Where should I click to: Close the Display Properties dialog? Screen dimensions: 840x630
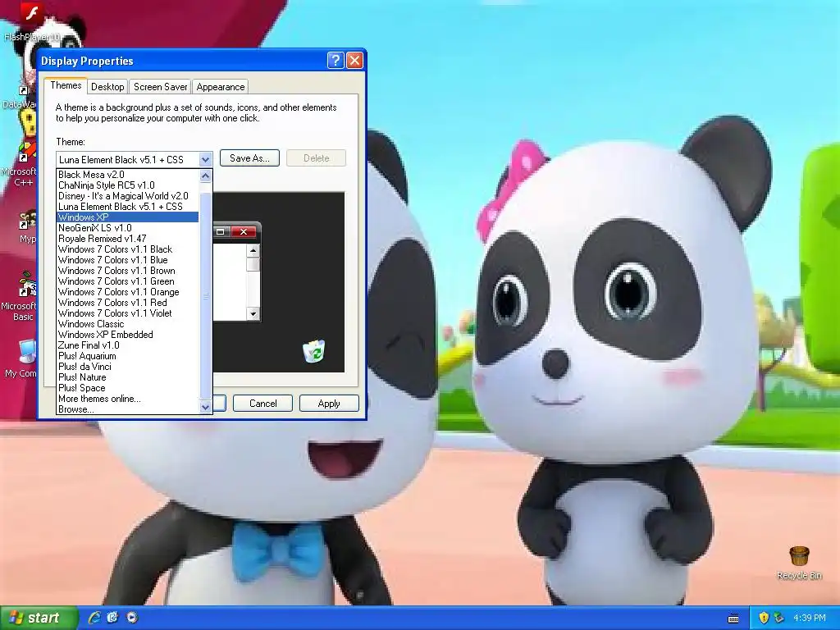coord(354,61)
